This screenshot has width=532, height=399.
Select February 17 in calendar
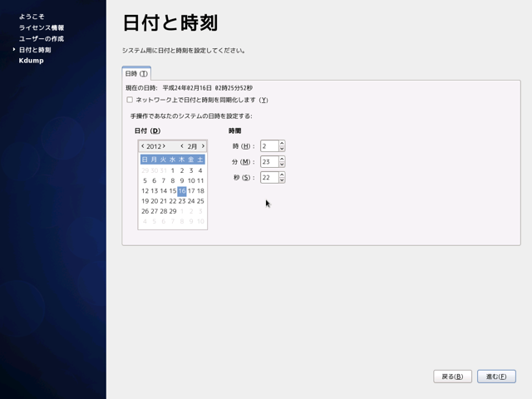[x=191, y=191]
